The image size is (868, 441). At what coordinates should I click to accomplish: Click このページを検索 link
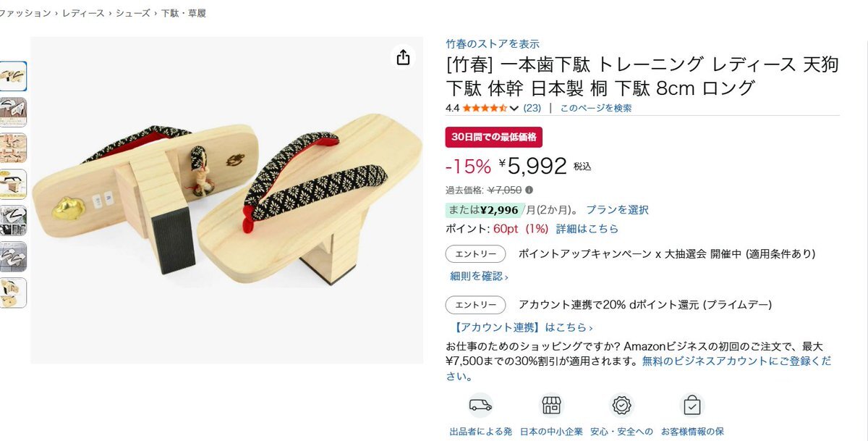click(x=595, y=109)
